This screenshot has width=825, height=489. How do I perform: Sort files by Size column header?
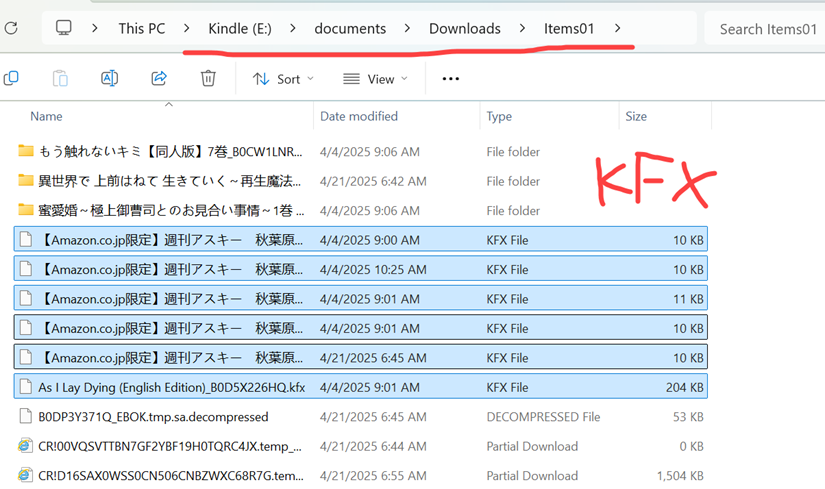pyautogui.click(x=636, y=117)
